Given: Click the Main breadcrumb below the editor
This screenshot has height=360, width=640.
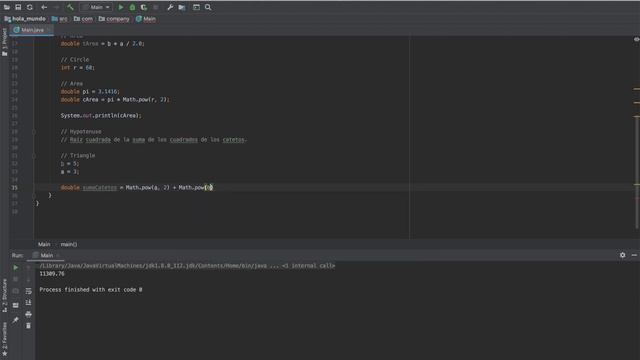Looking at the screenshot, I should 44,244.
